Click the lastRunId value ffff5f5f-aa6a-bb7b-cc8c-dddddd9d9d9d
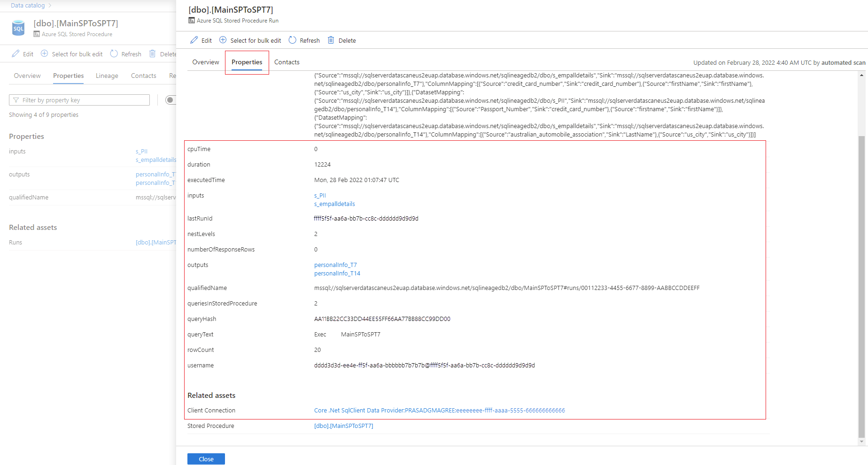This screenshot has height=465, width=868. point(366,219)
